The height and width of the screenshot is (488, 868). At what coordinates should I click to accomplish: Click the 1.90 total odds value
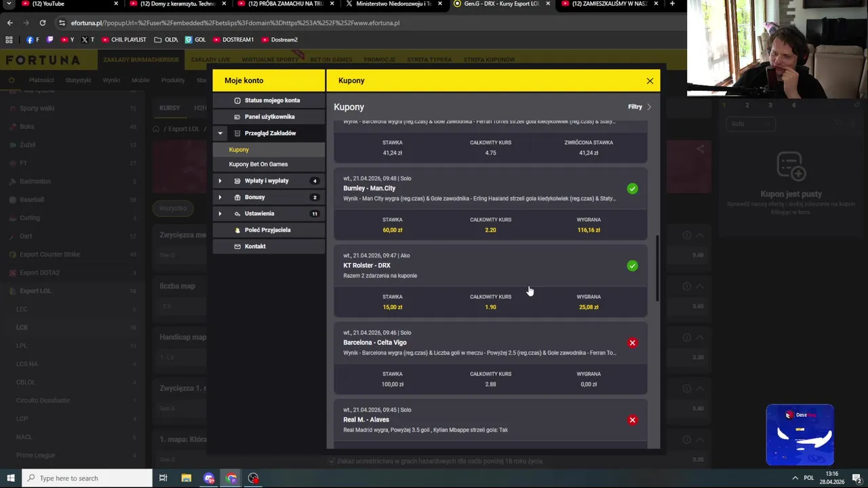pos(490,307)
